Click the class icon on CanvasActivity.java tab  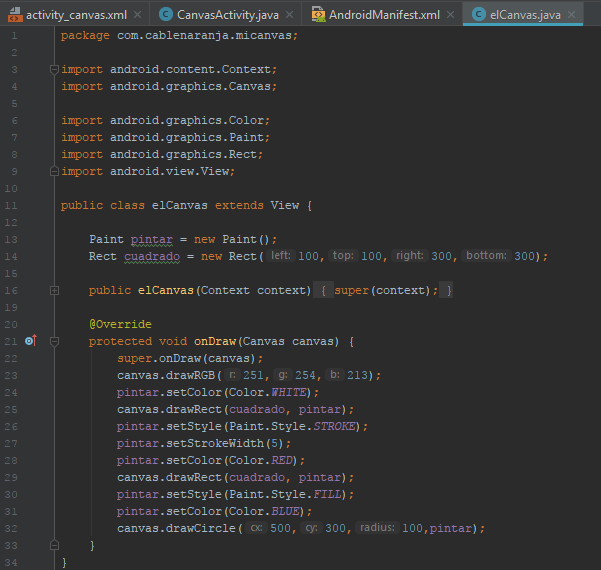[x=166, y=15]
